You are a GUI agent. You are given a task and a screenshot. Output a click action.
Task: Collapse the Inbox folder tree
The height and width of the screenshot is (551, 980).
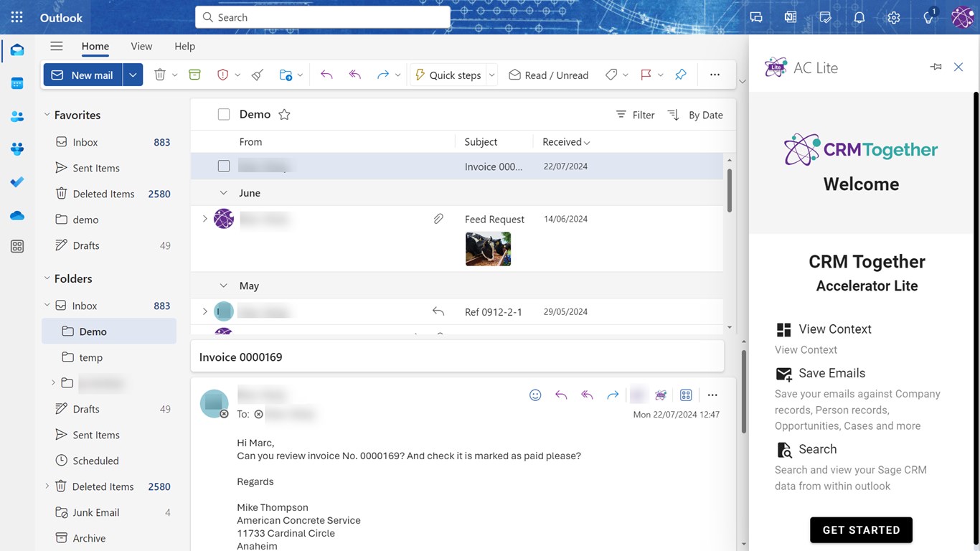(x=47, y=306)
